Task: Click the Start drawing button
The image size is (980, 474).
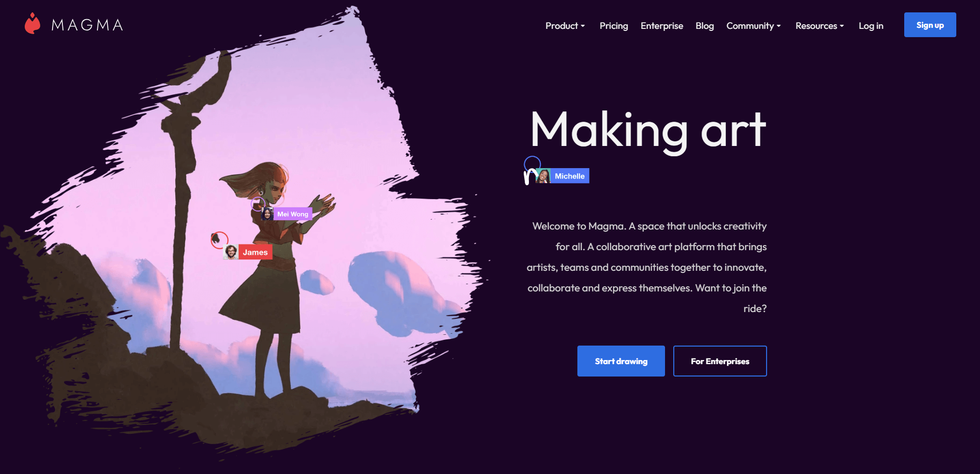Action: click(x=621, y=361)
